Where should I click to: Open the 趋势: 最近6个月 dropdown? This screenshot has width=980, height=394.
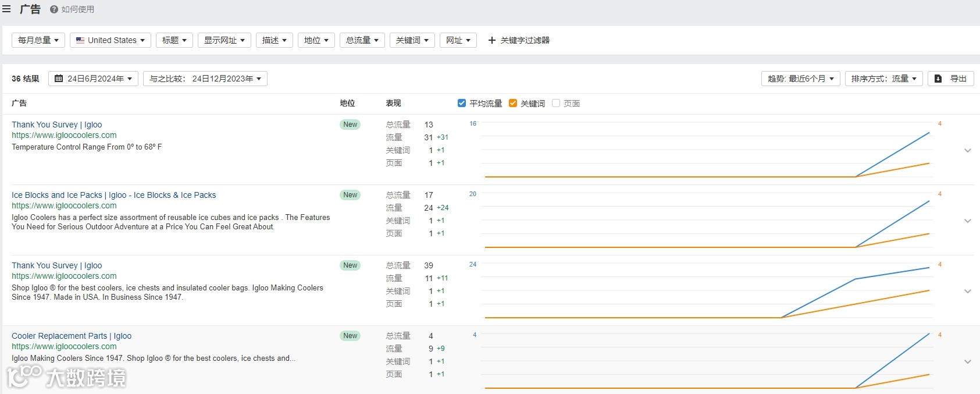(x=801, y=79)
